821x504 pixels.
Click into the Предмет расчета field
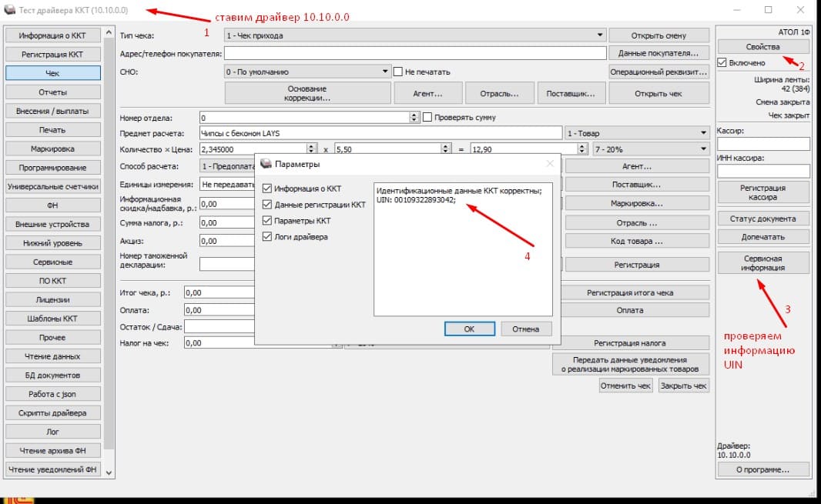tap(380, 133)
